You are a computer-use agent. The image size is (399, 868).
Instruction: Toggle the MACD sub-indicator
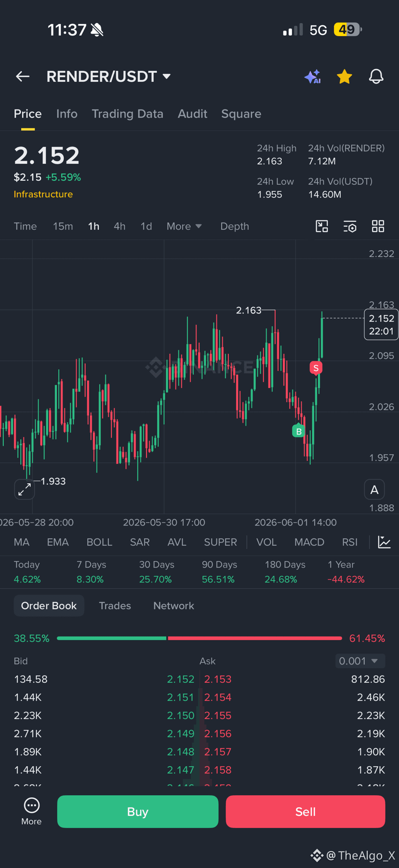pyautogui.click(x=309, y=542)
